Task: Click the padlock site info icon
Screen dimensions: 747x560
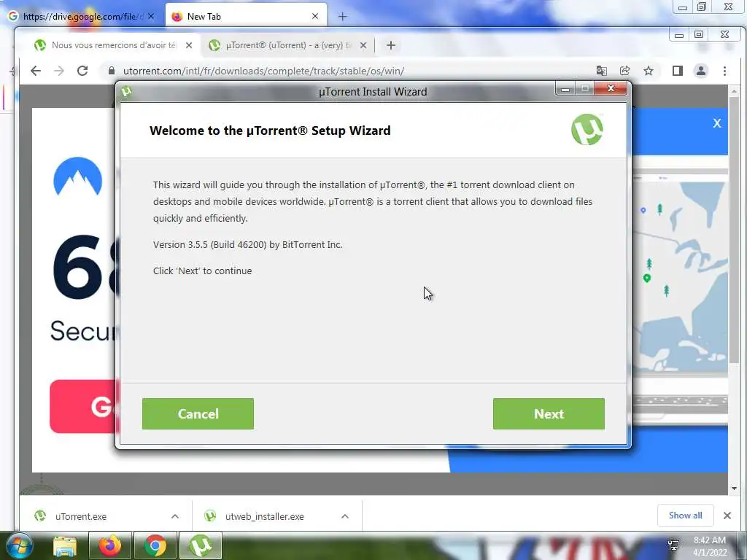Action: click(112, 71)
